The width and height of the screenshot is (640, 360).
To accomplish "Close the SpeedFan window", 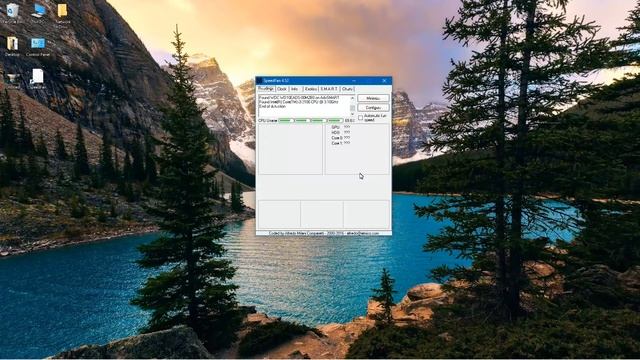I will click(384, 81).
